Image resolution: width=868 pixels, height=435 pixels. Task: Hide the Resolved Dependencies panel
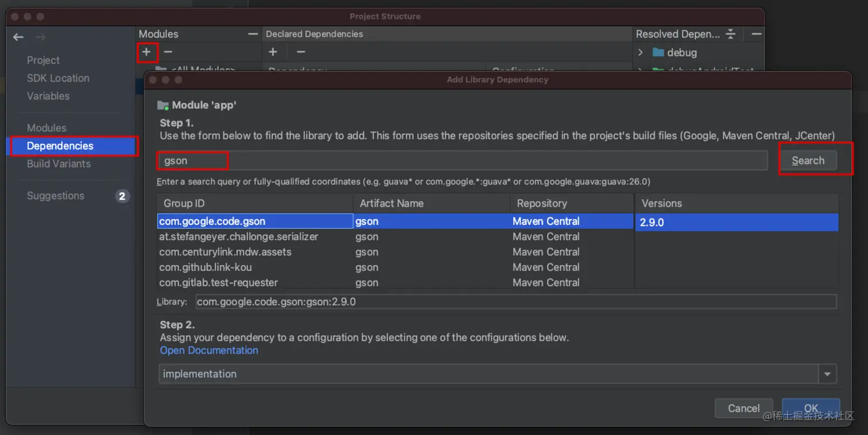pyautogui.click(x=757, y=34)
